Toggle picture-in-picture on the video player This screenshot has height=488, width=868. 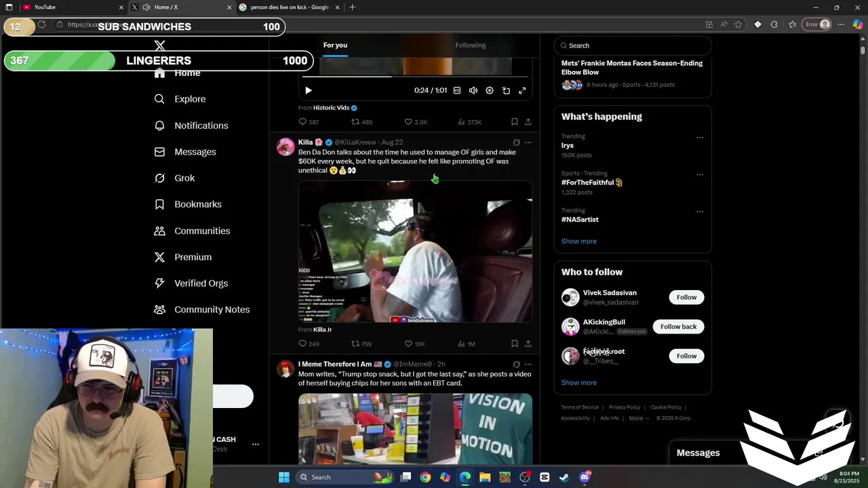point(506,90)
